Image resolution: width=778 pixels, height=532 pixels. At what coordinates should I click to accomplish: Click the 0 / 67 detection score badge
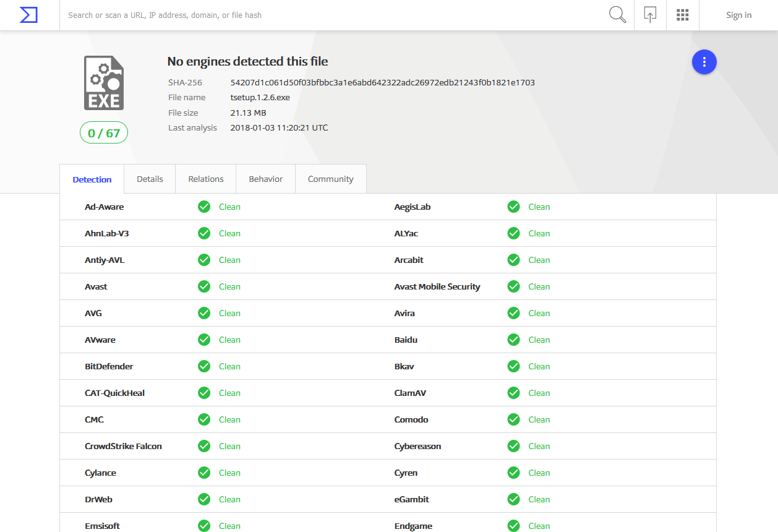(104, 132)
